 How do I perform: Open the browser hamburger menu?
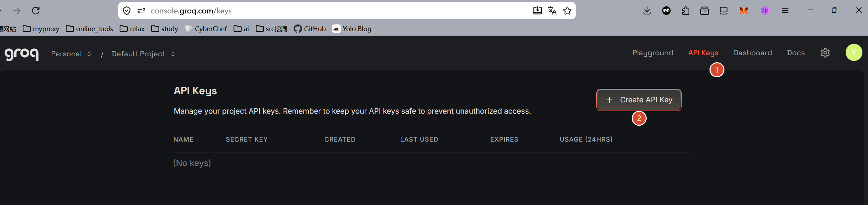(785, 11)
